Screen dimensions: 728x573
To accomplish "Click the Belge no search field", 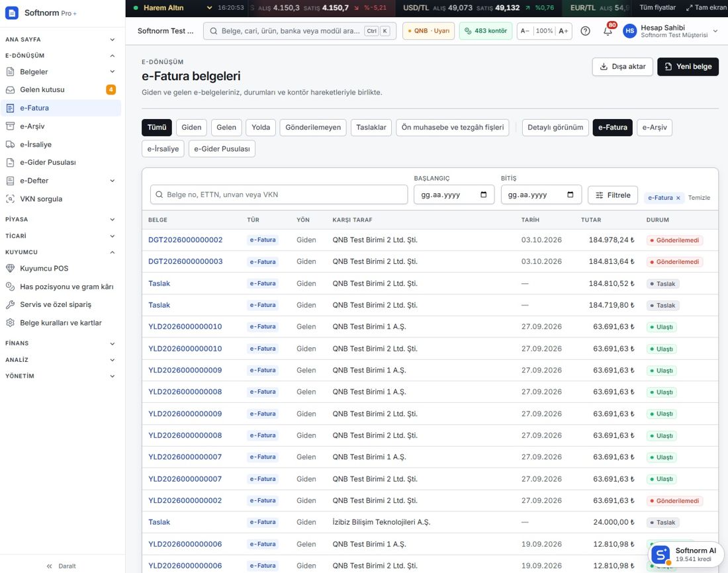I will click(279, 195).
